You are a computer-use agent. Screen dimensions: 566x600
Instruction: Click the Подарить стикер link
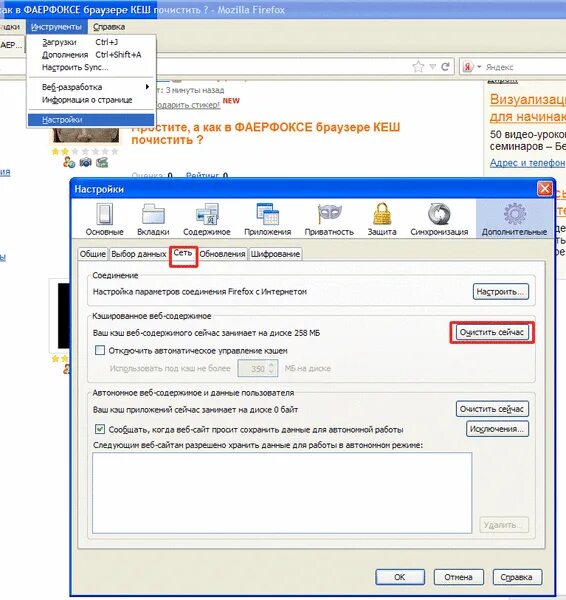(x=188, y=105)
